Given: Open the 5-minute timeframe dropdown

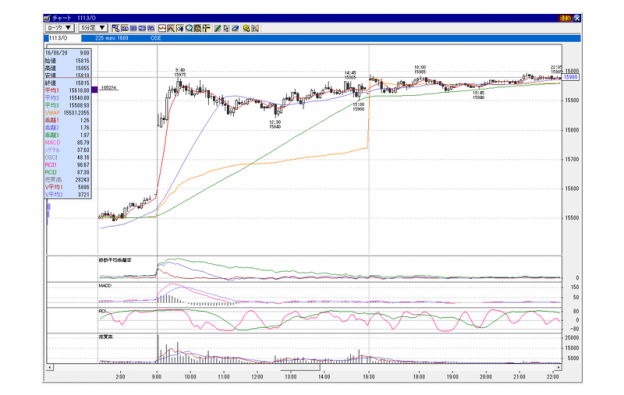Looking at the screenshot, I should (x=93, y=28).
